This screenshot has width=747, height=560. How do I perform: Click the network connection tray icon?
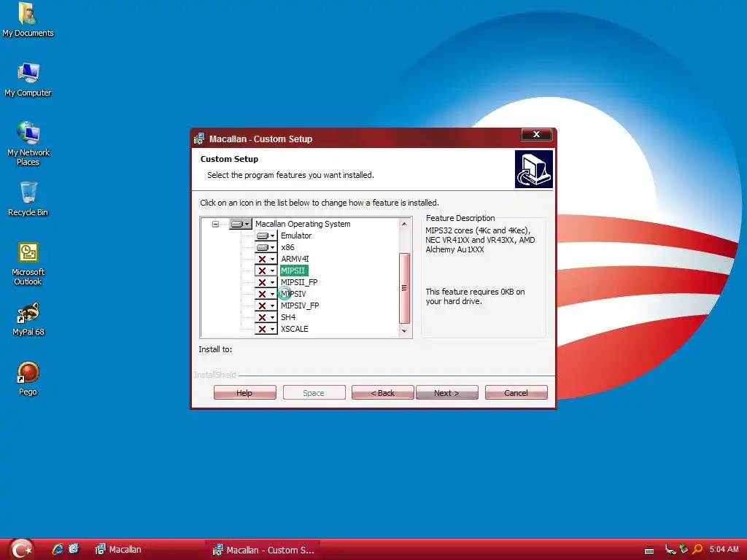point(670,550)
